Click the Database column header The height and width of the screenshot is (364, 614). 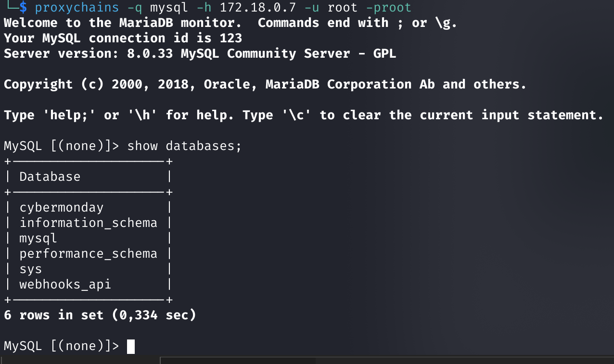point(50,177)
